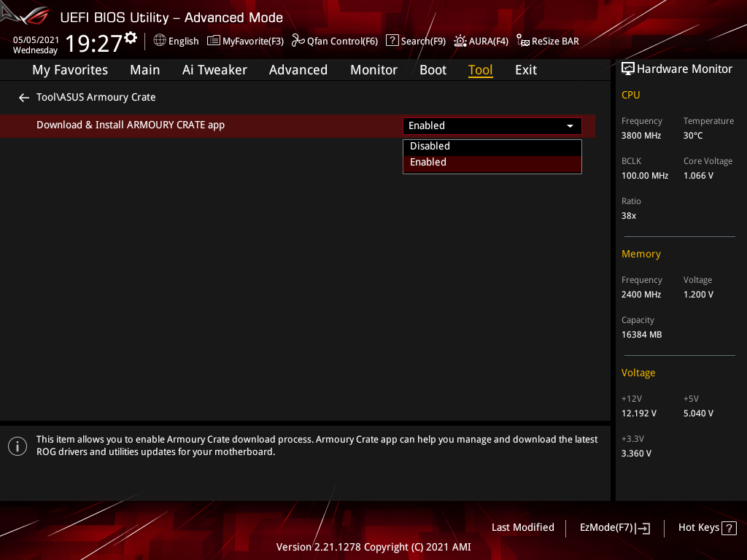Click Core Voltage value 1.066 V
The height and width of the screenshot is (560, 747).
[698, 176]
